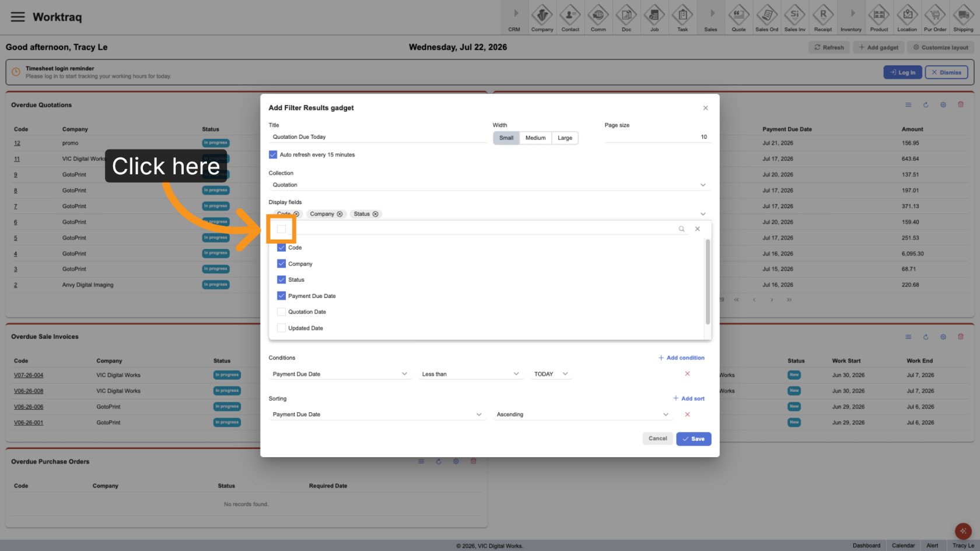Open the Company module icon
Viewport: 980px width, 551px height.
point(542,18)
